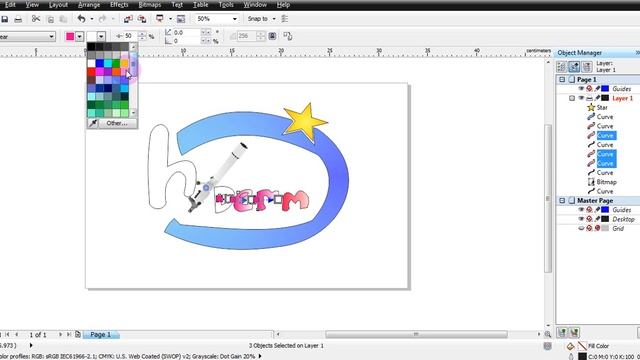Toggle editable pencil of Desktop layer

pyautogui.click(x=597, y=219)
